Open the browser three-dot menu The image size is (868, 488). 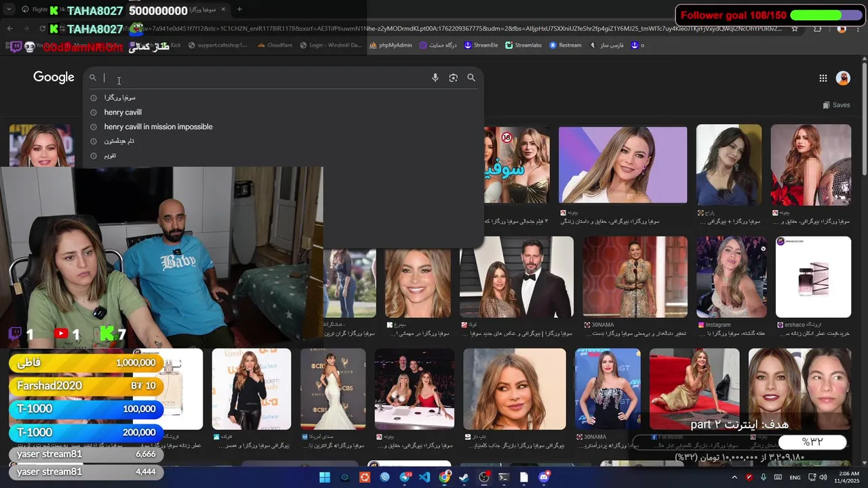coord(858,28)
